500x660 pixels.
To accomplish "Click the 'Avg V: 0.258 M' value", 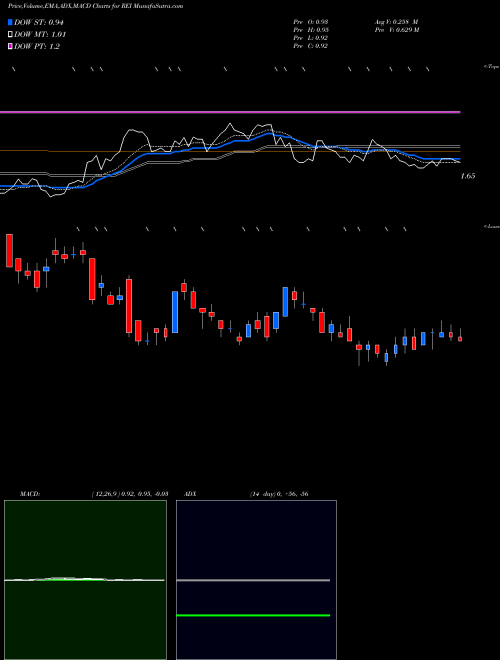I will [396, 22].
